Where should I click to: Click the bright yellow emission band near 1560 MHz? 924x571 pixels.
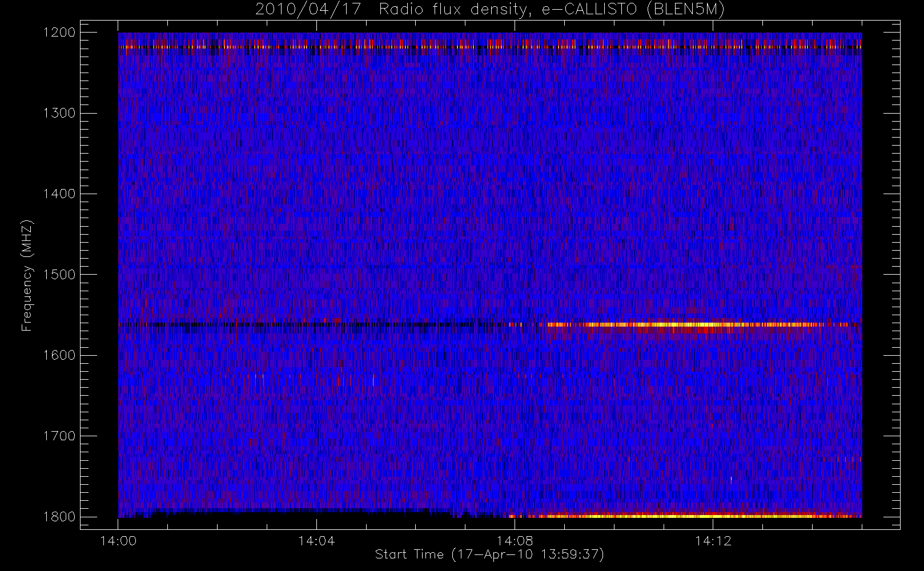tap(685, 324)
